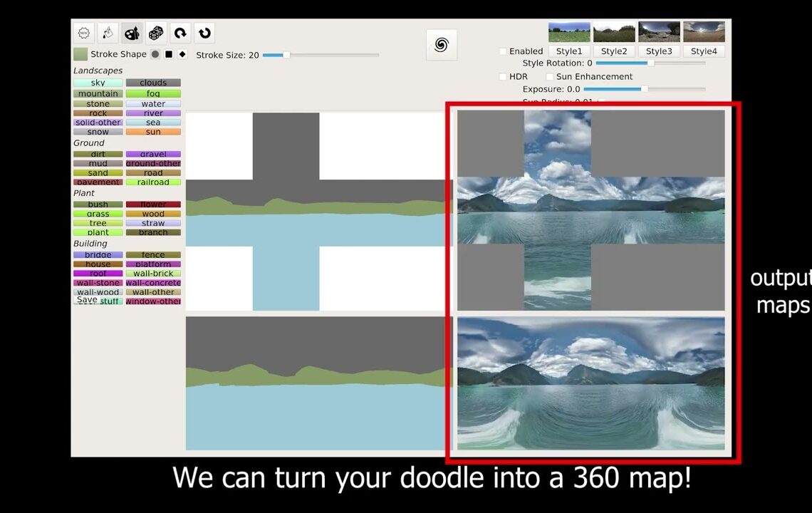Click the New canvas icon
This screenshot has width=812, height=513.
pyautogui.click(x=84, y=33)
